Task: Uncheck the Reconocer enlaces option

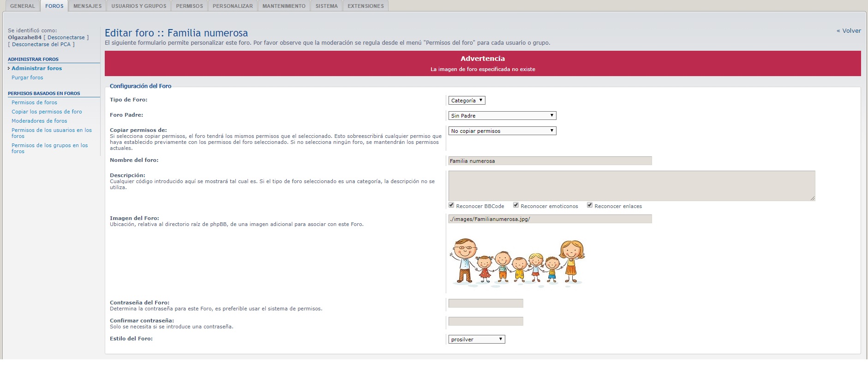Action: [x=590, y=205]
